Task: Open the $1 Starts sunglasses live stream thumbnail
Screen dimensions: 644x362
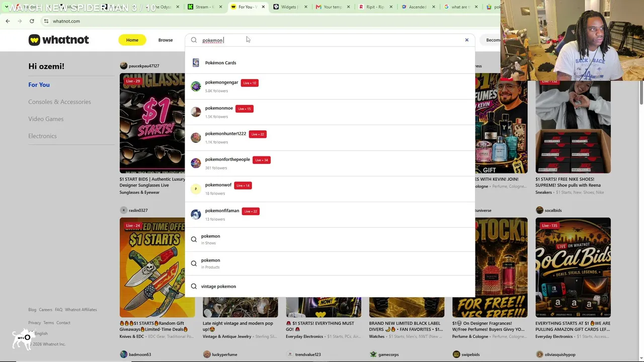Action: click(152, 123)
